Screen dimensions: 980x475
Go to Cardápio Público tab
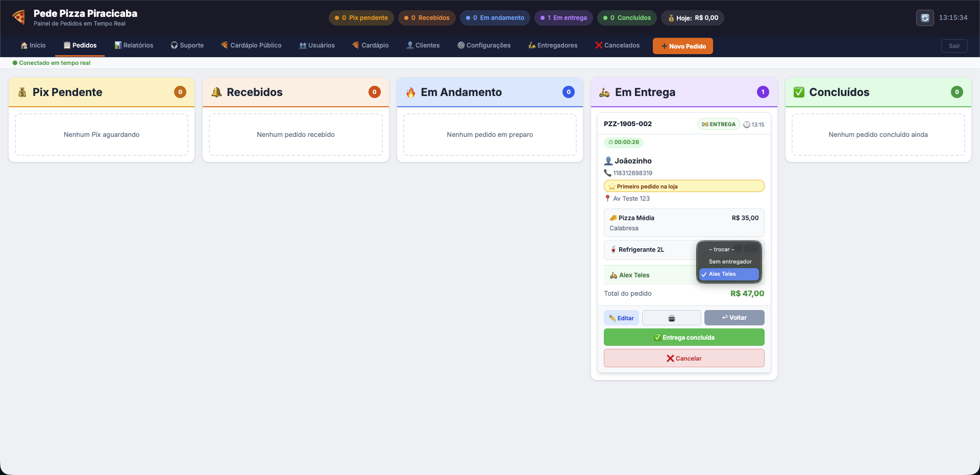coord(251,45)
